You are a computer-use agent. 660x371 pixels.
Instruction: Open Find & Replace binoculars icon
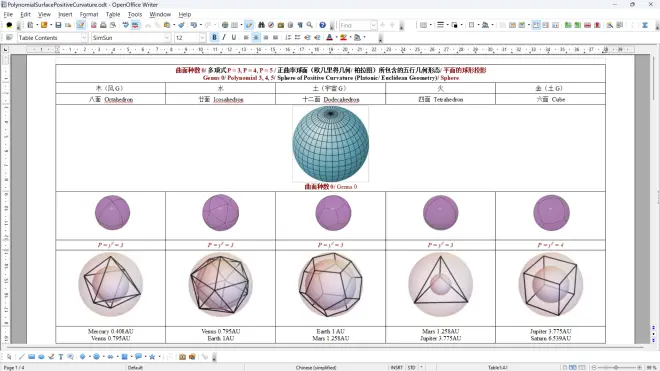pos(261,25)
